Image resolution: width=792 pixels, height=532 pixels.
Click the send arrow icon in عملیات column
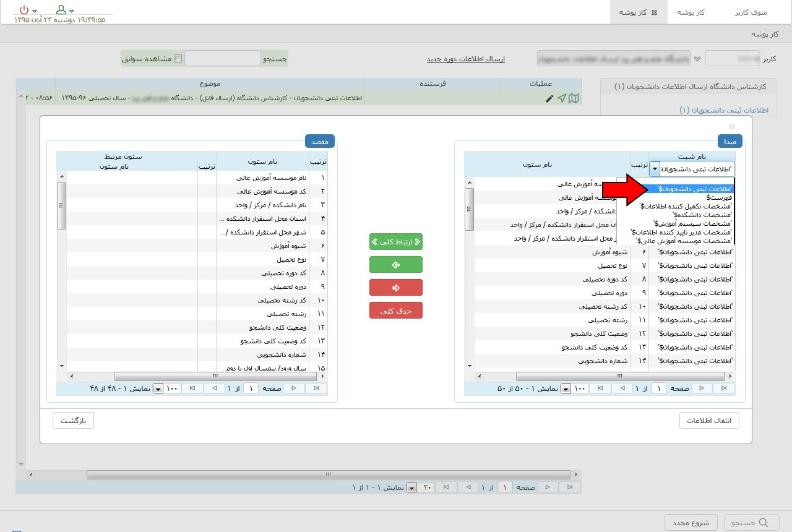561,98
